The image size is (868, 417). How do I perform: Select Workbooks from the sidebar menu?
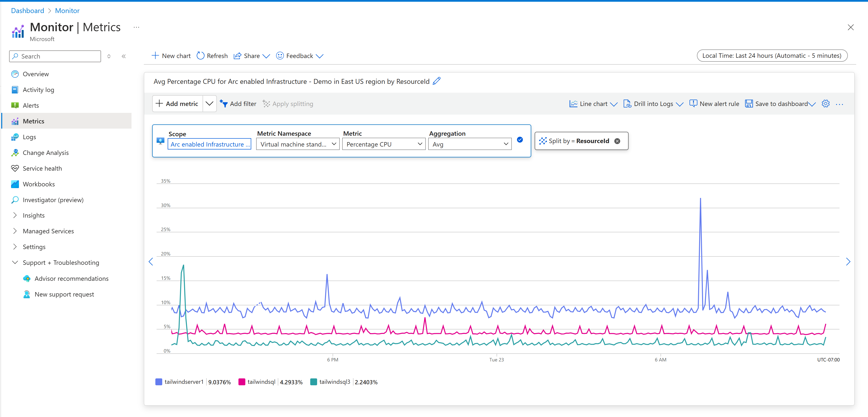pyautogui.click(x=38, y=184)
